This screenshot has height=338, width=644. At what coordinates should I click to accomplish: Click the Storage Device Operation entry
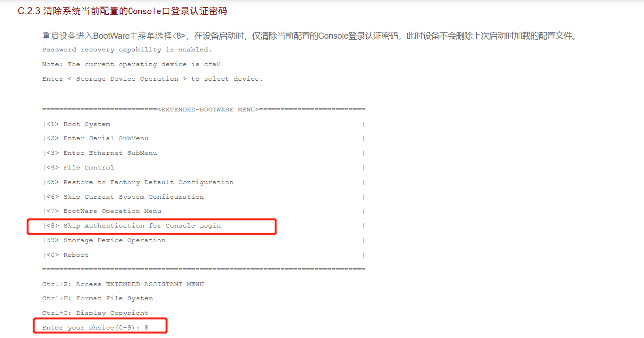click(104, 240)
